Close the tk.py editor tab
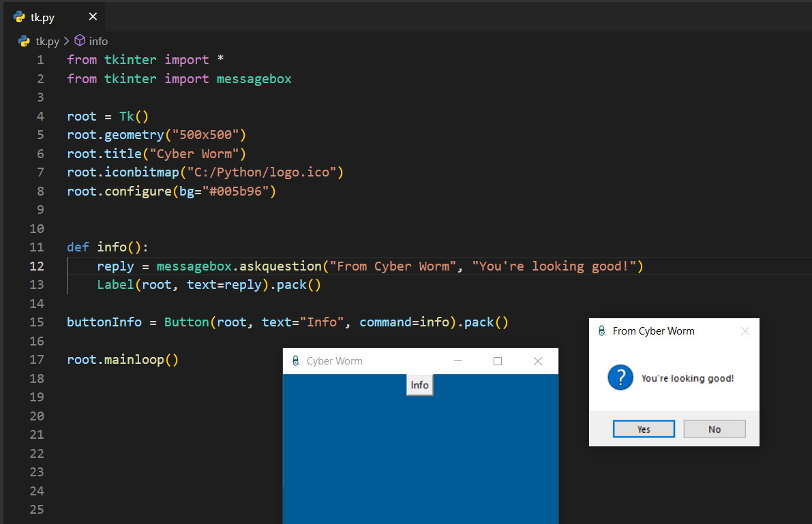The image size is (812, 524). [93, 17]
